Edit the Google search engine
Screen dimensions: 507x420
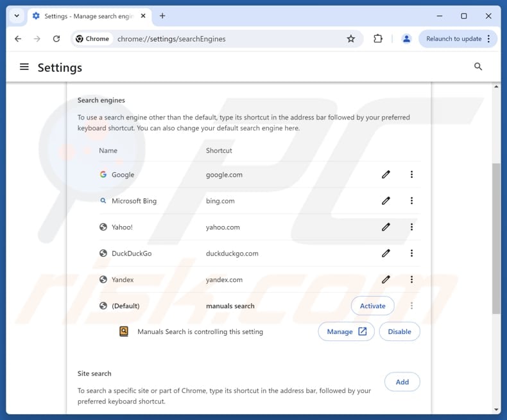click(386, 175)
